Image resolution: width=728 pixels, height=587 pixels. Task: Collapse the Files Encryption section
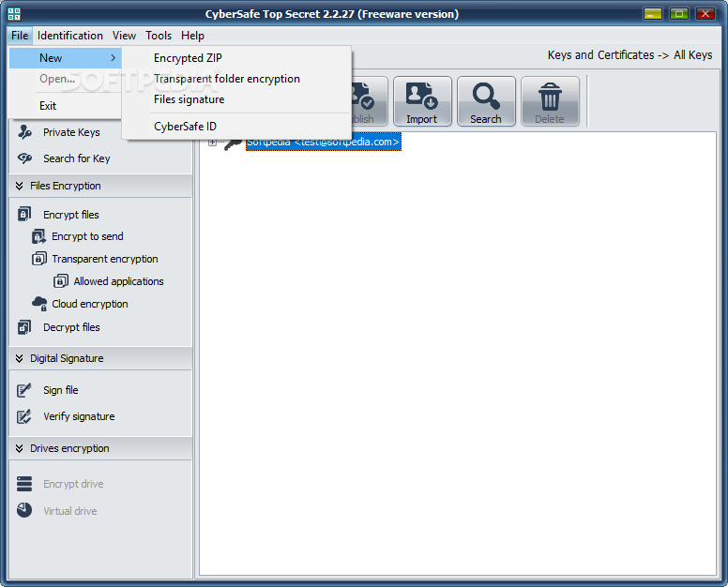[x=19, y=186]
